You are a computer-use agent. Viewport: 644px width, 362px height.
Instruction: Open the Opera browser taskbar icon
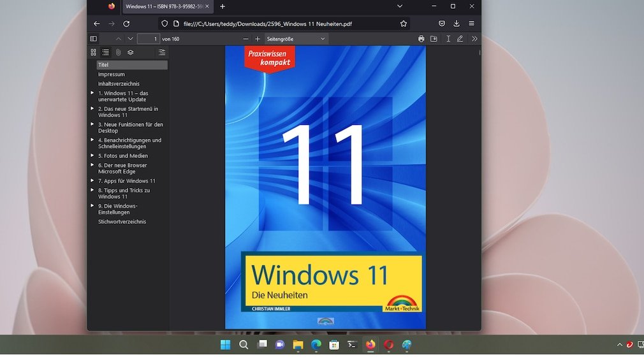pos(389,345)
